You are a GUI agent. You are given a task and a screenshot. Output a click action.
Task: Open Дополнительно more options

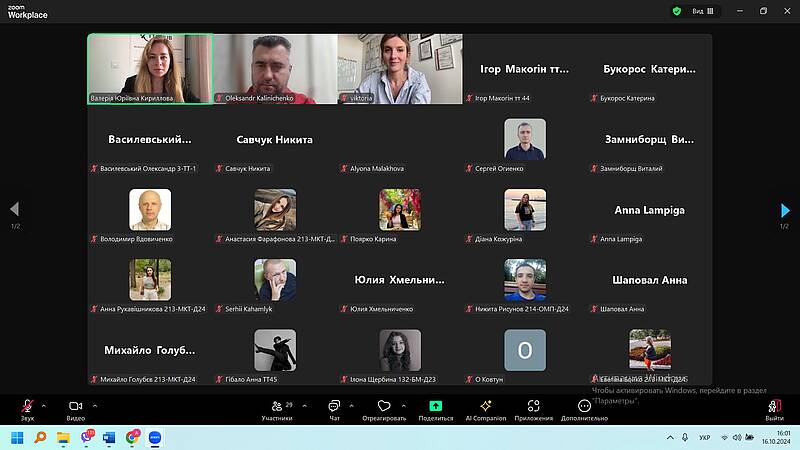click(584, 410)
